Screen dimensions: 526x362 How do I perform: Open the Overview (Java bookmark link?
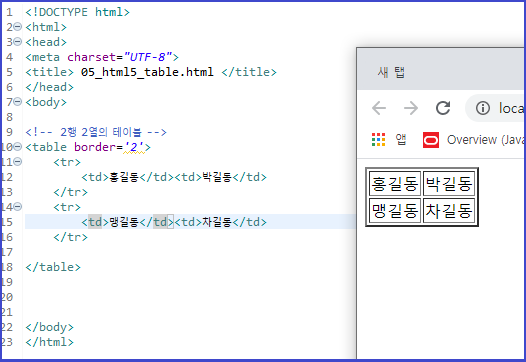coord(486,140)
